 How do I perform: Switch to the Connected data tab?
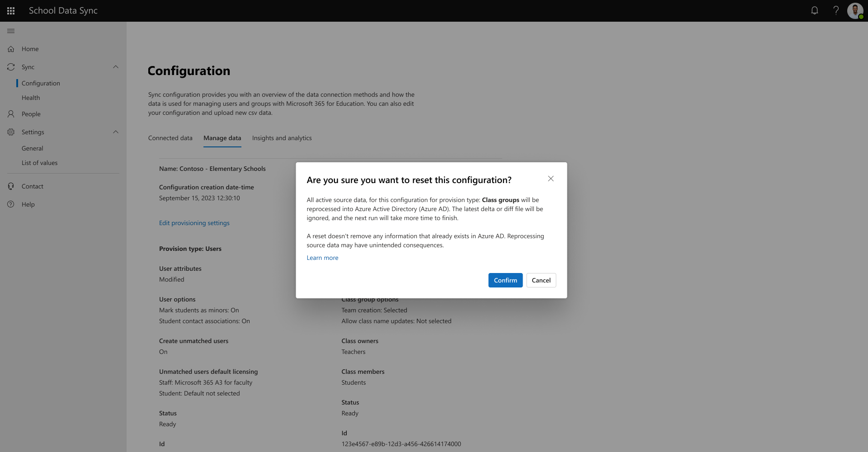click(x=170, y=138)
